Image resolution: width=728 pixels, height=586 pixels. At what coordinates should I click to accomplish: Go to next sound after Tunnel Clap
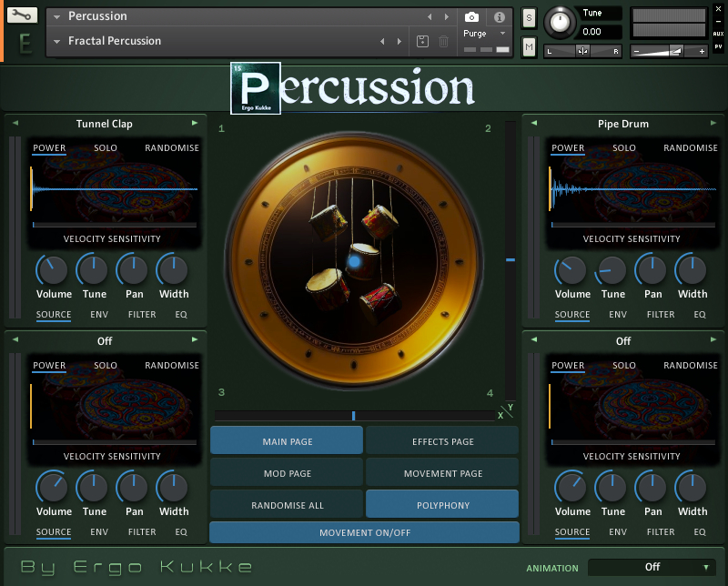click(x=195, y=123)
